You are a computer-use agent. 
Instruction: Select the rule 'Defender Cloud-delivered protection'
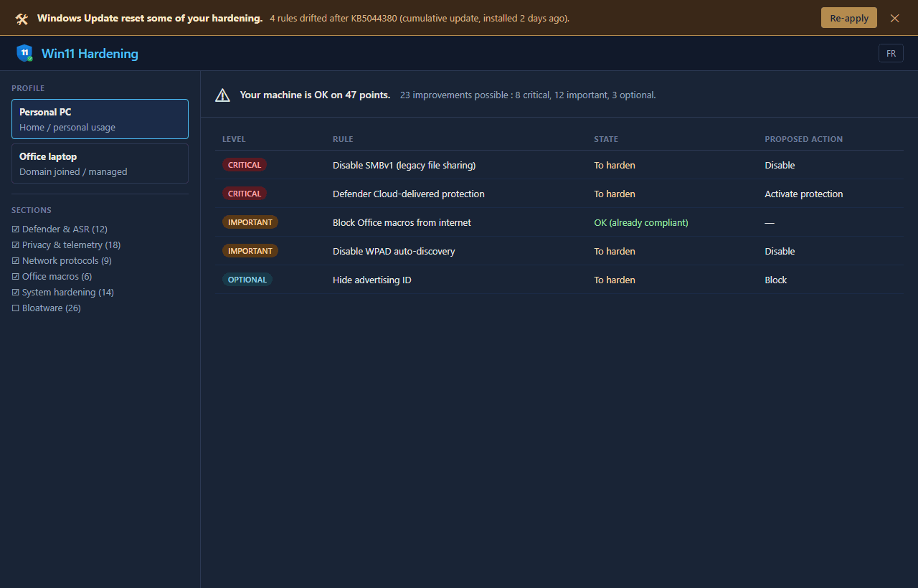[409, 194]
